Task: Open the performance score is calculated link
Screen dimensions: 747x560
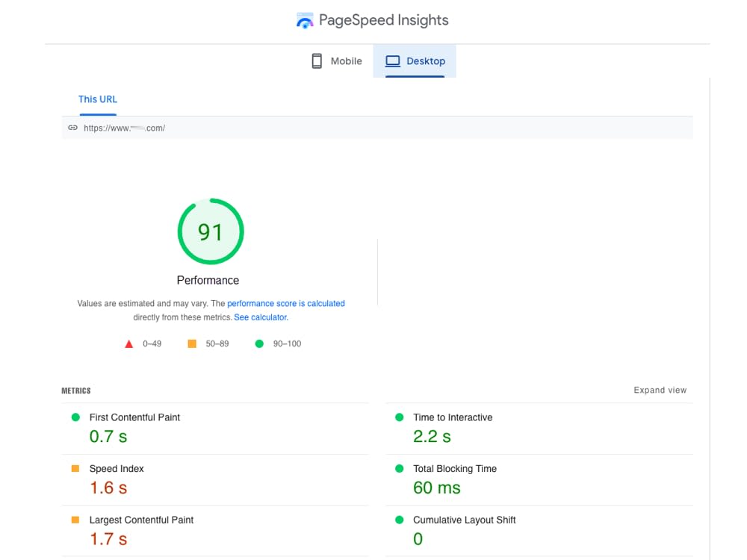Action: (x=286, y=303)
